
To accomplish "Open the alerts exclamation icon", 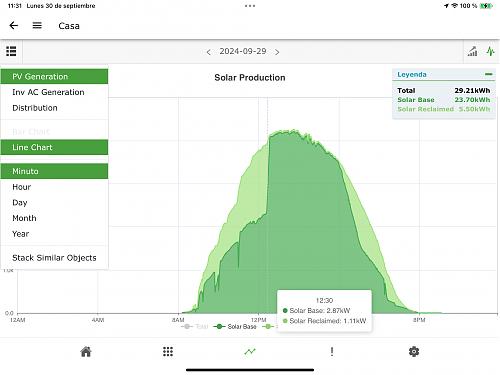I will [332, 352].
